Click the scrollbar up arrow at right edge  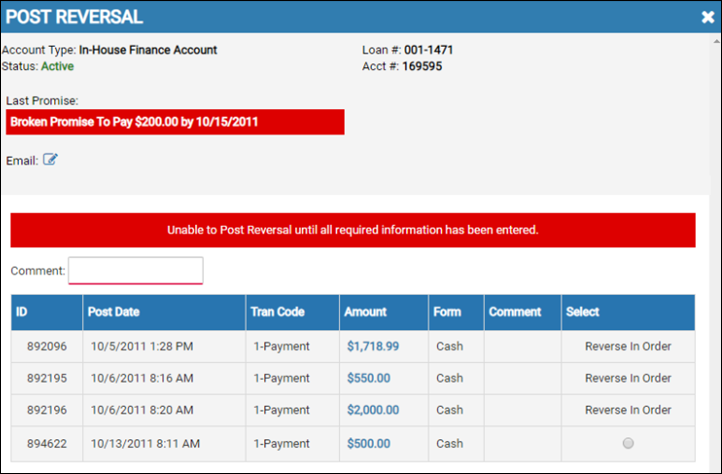(716, 41)
